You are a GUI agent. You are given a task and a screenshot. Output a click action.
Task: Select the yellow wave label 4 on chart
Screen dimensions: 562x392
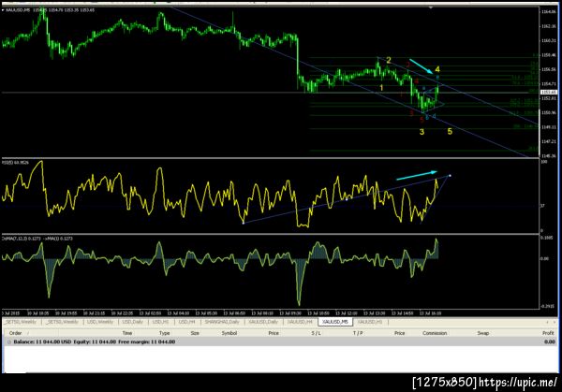click(437, 69)
